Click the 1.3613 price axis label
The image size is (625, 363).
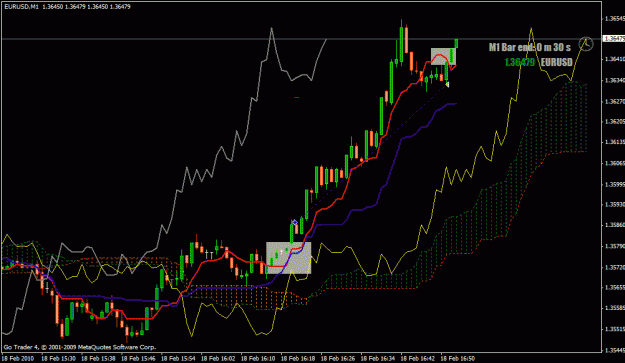(x=614, y=142)
